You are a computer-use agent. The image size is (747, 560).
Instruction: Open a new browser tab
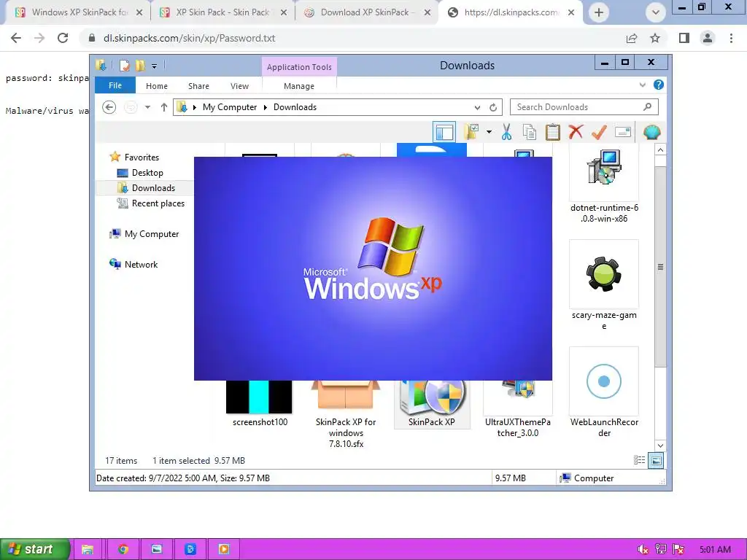pos(599,12)
